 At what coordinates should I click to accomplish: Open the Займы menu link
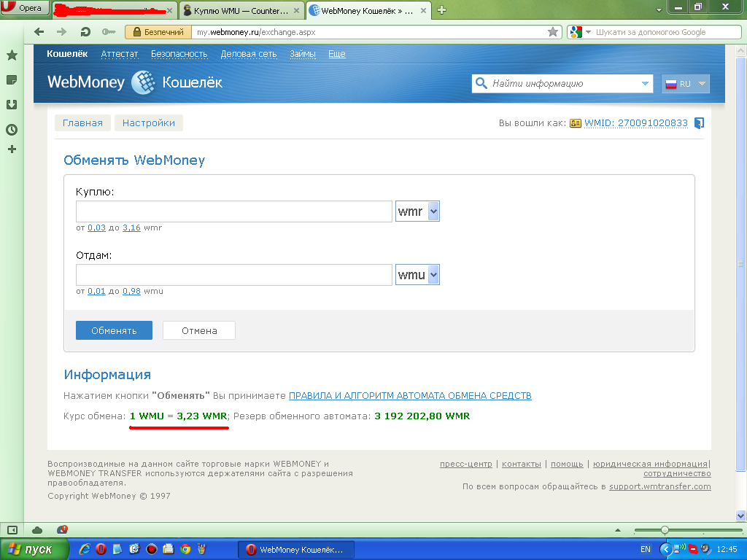point(303,54)
